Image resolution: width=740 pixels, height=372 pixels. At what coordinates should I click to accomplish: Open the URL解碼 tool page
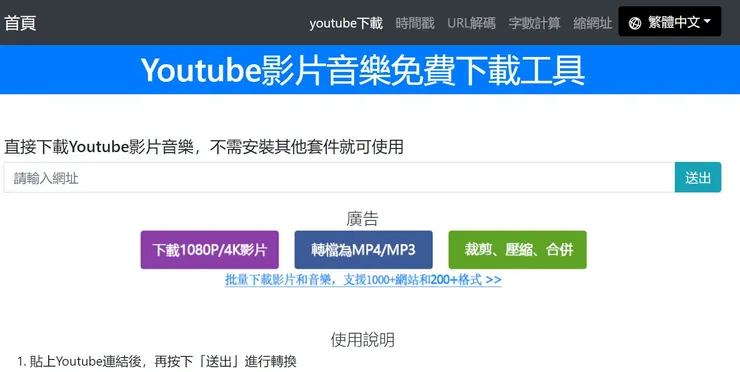(471, 23)
